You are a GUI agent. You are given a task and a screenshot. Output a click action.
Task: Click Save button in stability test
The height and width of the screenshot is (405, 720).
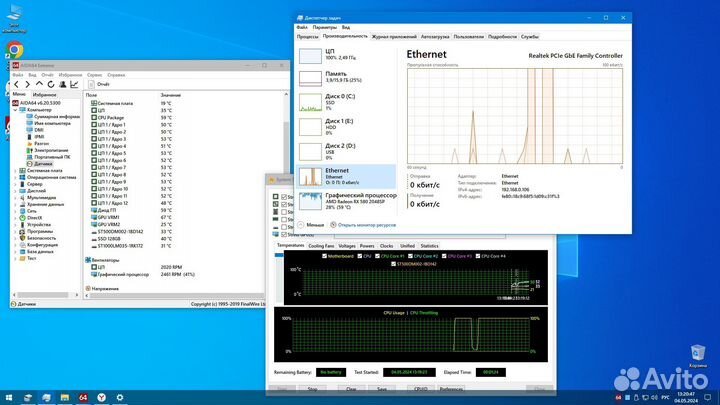click(x=382, y=389)
